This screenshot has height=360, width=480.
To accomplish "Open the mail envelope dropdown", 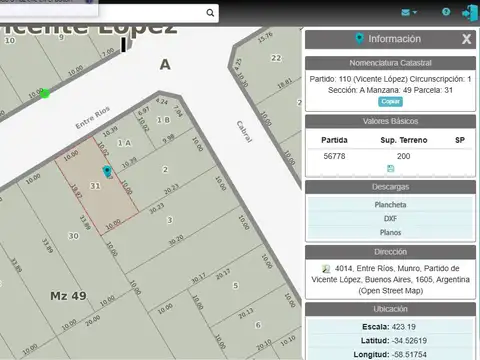I will coord(409,13).
